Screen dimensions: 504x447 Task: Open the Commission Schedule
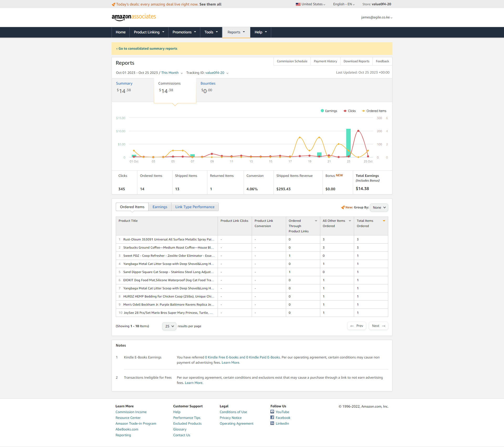(x=292, y=61)
